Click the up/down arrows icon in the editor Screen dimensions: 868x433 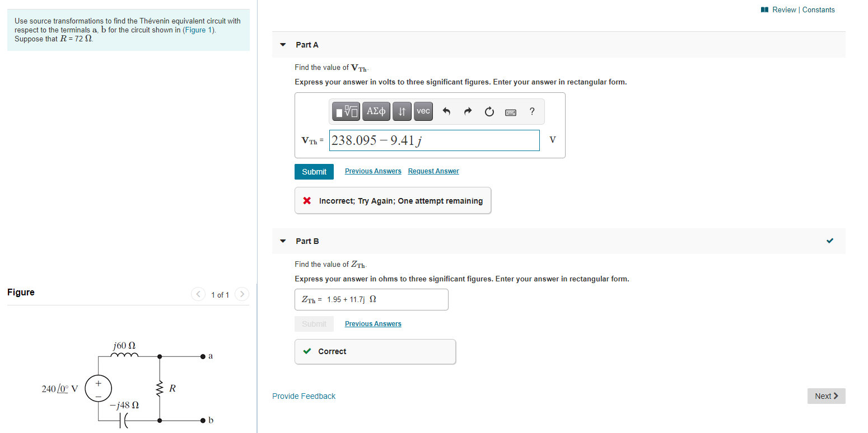click(402, 111)
